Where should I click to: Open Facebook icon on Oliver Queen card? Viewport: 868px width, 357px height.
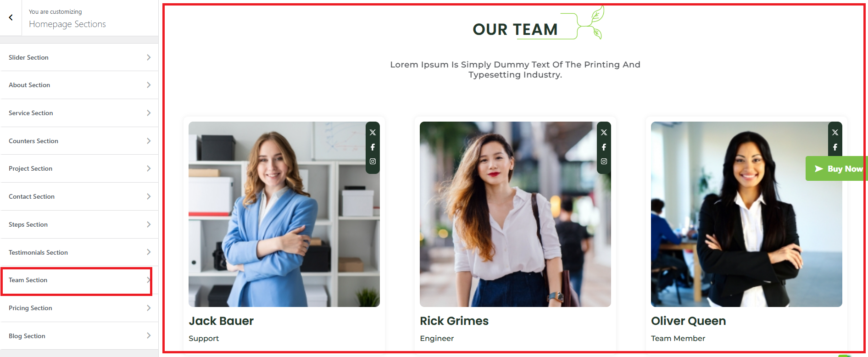coord(835,147)
